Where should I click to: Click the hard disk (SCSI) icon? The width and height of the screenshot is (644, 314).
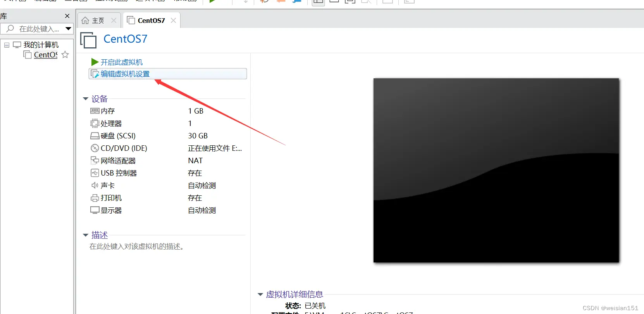95,136
